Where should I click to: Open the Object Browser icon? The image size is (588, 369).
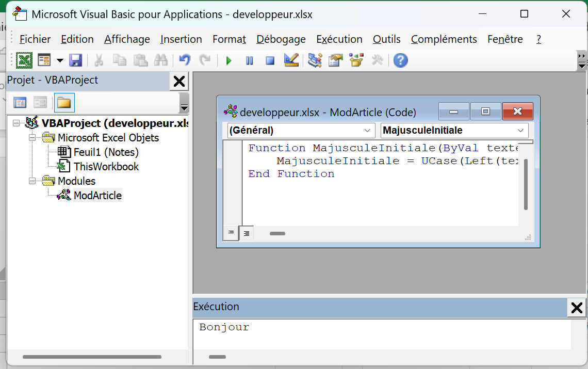[x=356, y=60]
